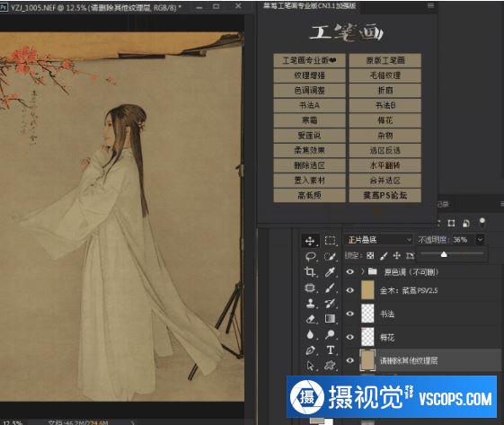The image size is (504, 425).
Task: Select the Dodge tool
Action: click(330, 334)
